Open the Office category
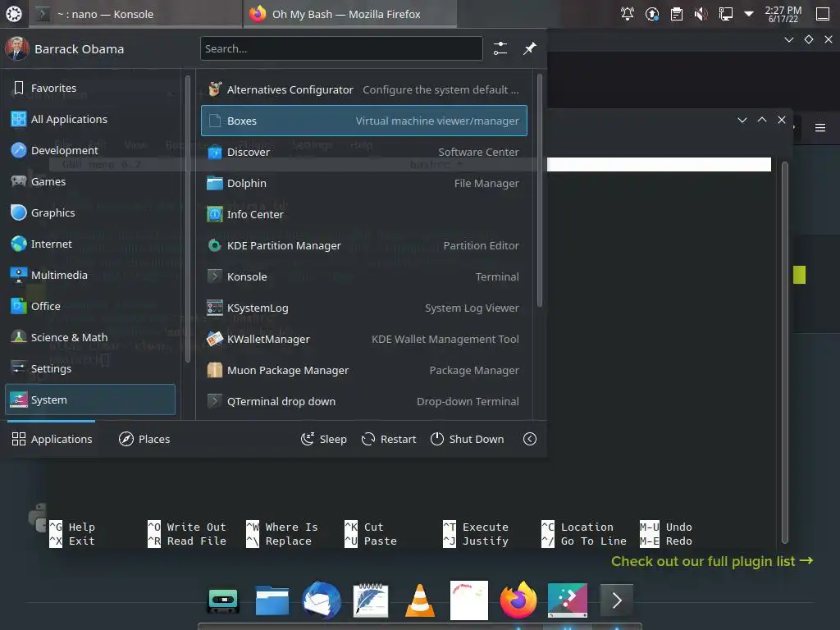 (x=90, y=306)
